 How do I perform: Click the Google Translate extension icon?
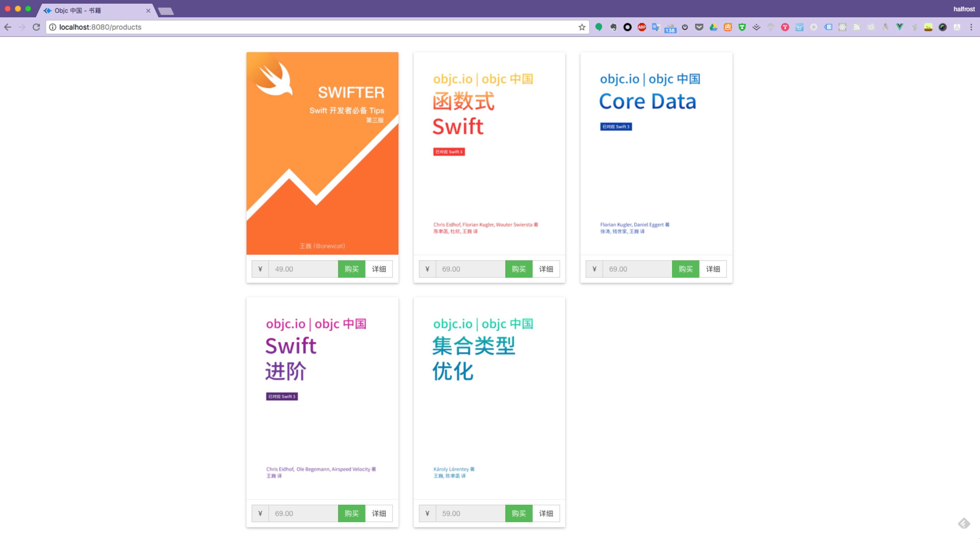click(656, 27)
